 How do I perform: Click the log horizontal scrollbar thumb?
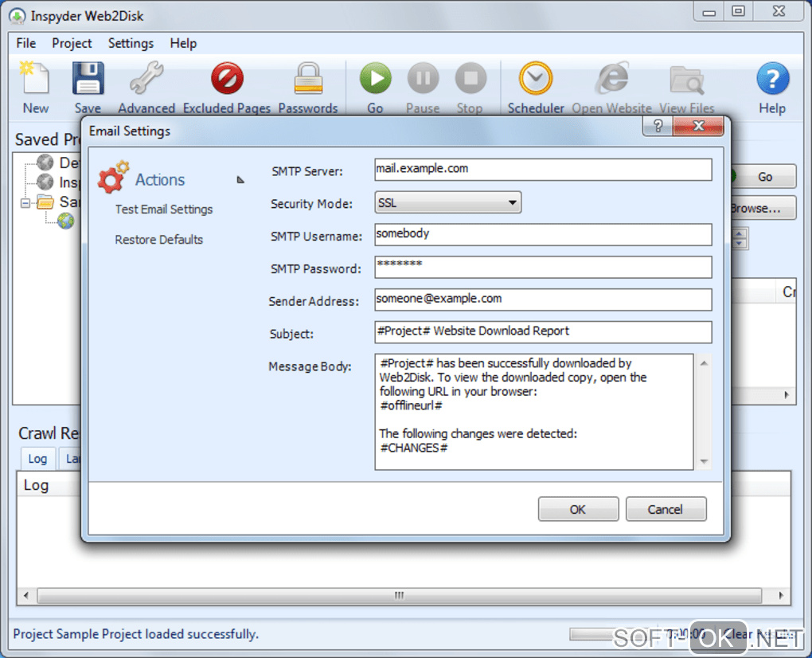point(400,595)
